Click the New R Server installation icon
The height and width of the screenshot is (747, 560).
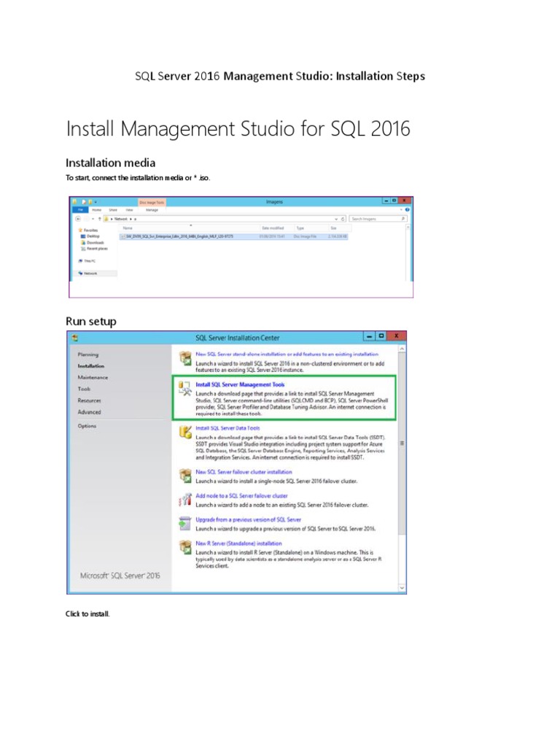[184, 547]
